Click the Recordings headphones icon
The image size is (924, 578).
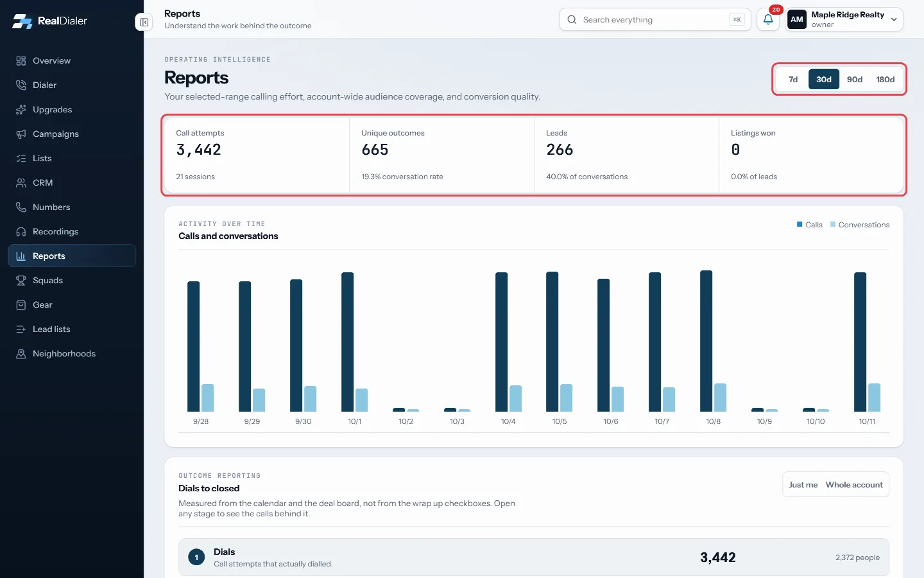point(21,232)
